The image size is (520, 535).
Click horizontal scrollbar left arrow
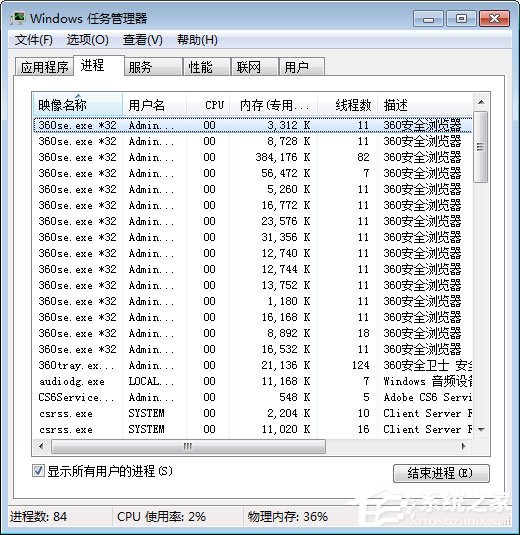(x=42, y=446)
